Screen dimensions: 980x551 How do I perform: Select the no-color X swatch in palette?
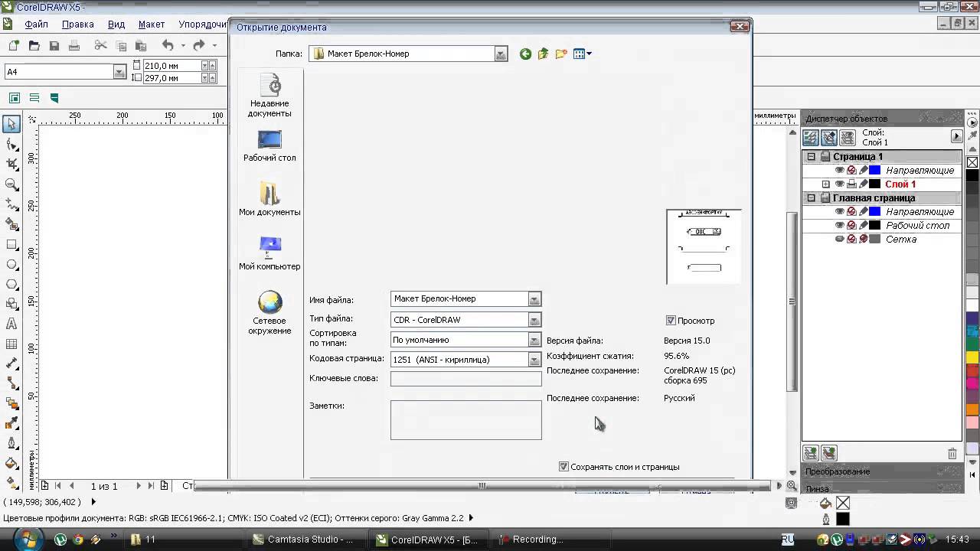tap(972, 162)
